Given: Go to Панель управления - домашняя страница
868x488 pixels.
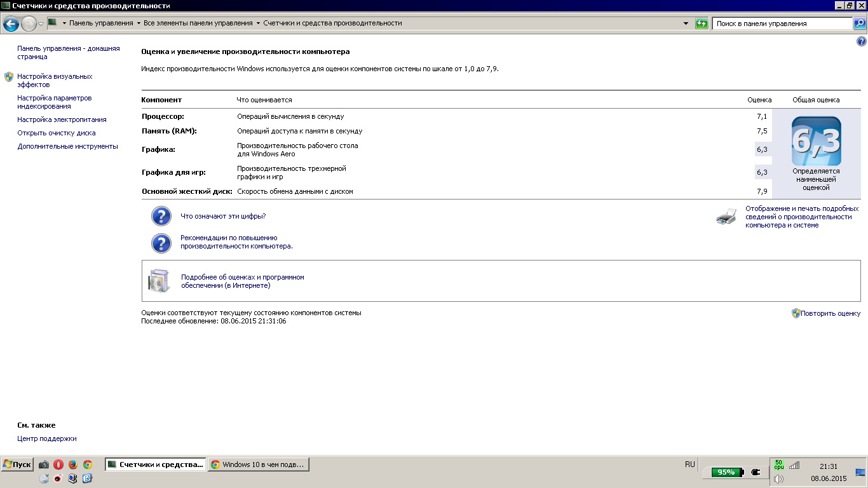Looking at the screenshot, I should (x=68, y=52).
